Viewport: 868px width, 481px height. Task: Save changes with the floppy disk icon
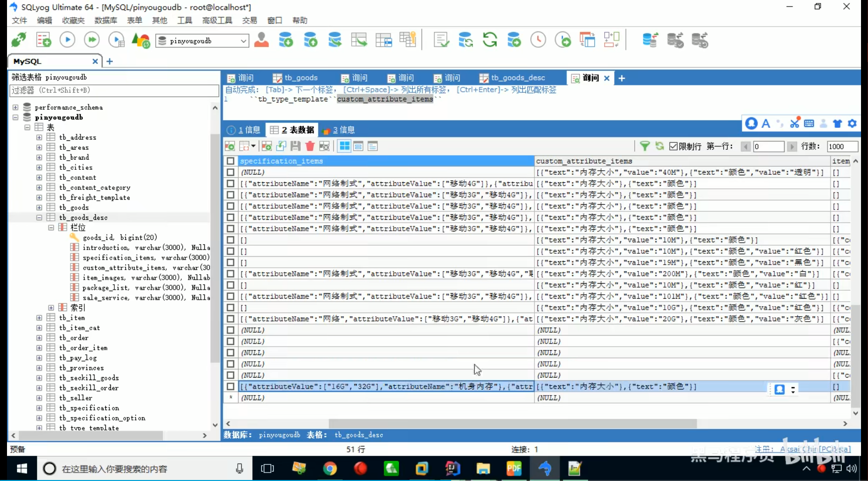[296, 146]
